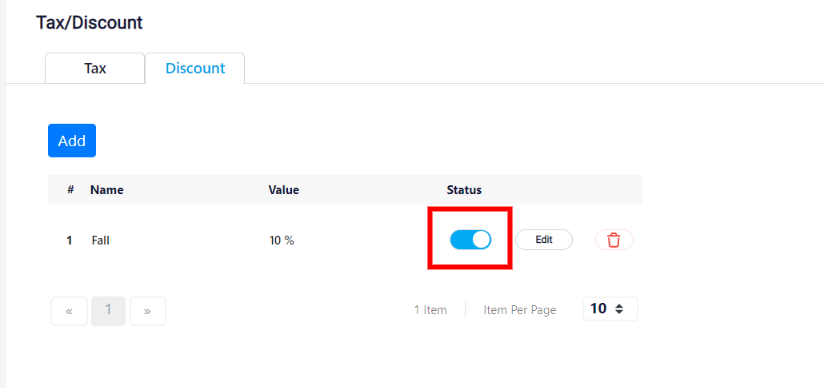Click the # column header
The image size is (824, 388).
coord(70,190)
